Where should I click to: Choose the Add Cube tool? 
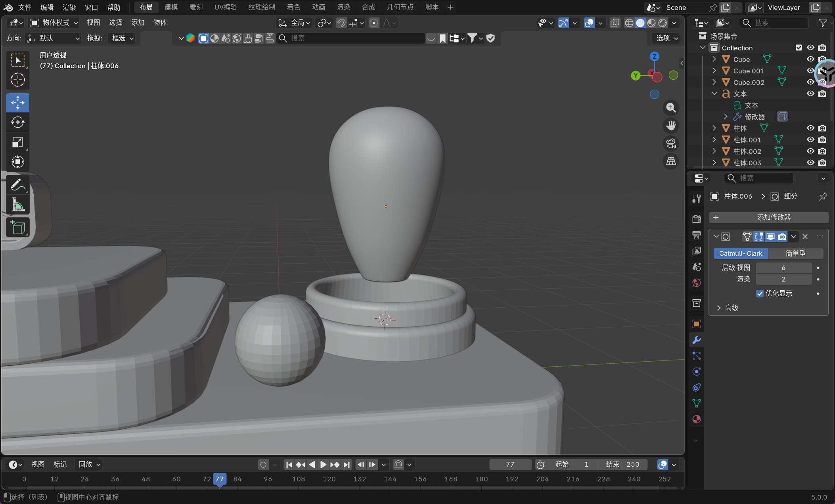click(x=17, y=228)
